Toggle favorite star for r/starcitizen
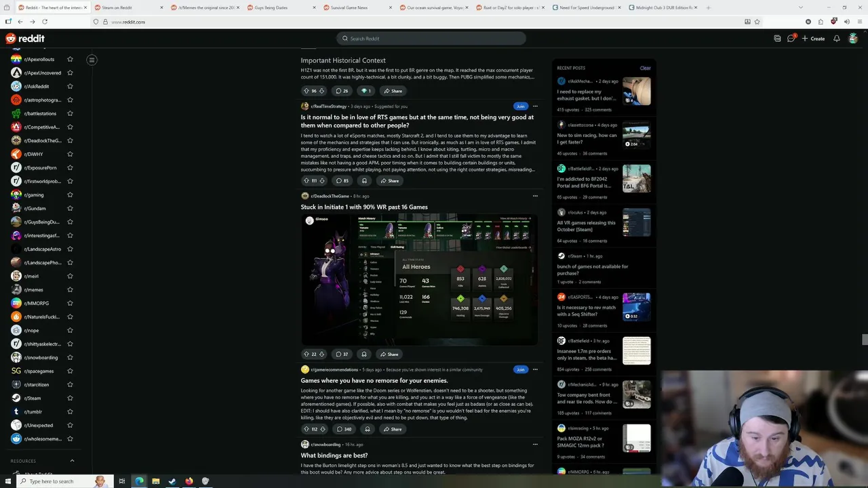The image size is (868, 488). tap(70, 384)
